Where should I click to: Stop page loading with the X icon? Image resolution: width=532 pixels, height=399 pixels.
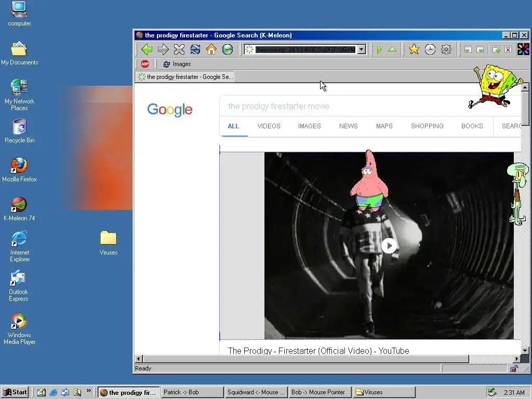[179, 49]
